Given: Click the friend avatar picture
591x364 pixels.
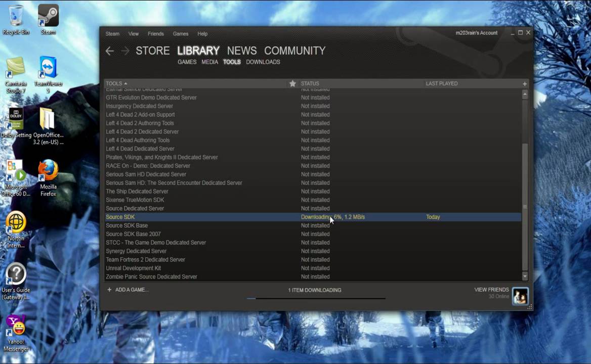Looking at the screenshot, I should 521,296.
